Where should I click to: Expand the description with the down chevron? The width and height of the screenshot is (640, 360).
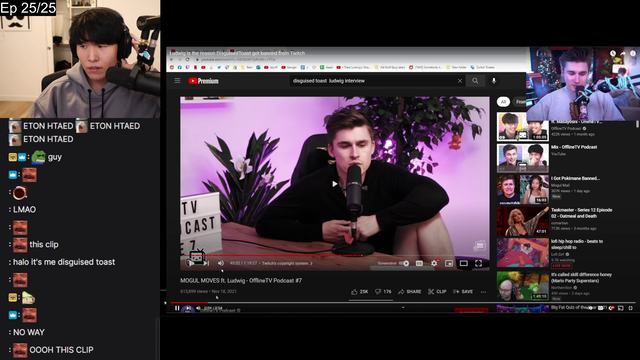pos(403,307)
